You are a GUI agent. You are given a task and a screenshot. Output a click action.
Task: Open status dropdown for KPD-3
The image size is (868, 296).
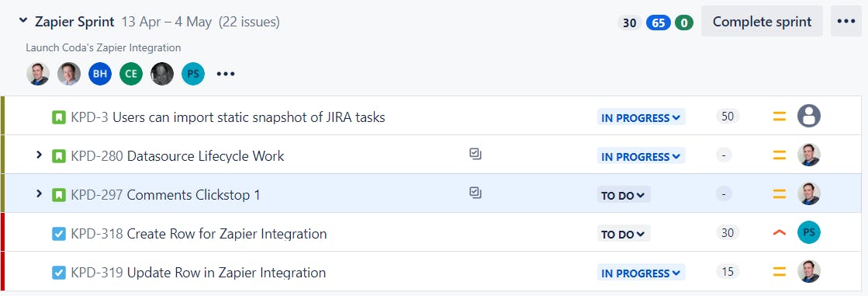pos(641,117)
